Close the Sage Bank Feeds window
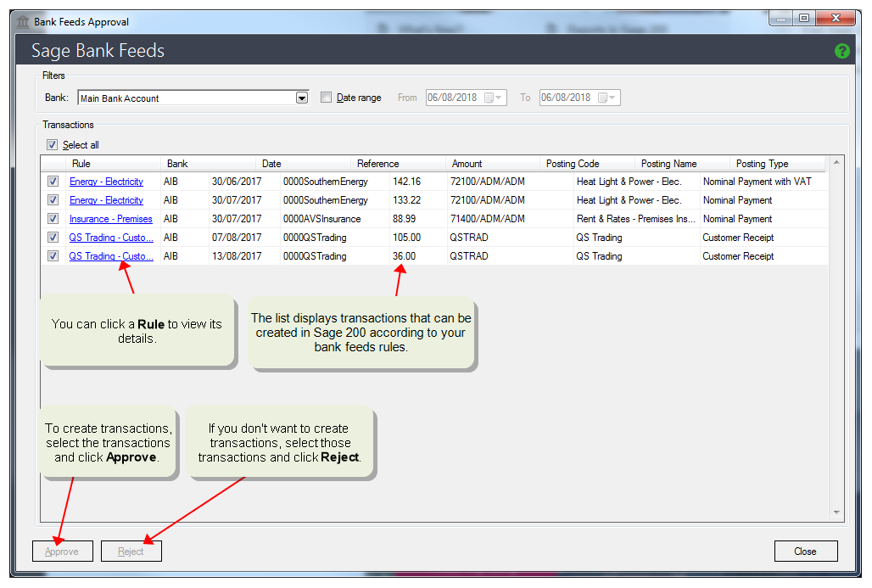Viewport: 872px width, 588px height. (805, 551)
